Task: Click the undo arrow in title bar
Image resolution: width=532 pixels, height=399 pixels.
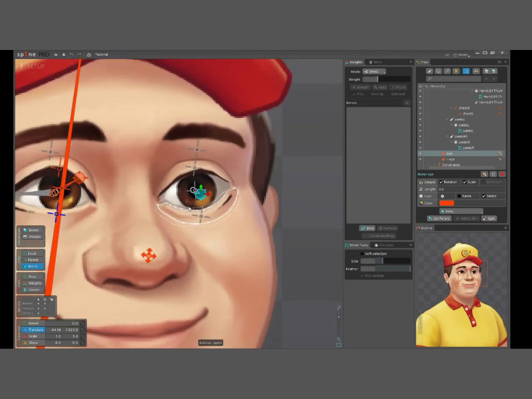Action: pyautogui.click(x=71, y=54)
